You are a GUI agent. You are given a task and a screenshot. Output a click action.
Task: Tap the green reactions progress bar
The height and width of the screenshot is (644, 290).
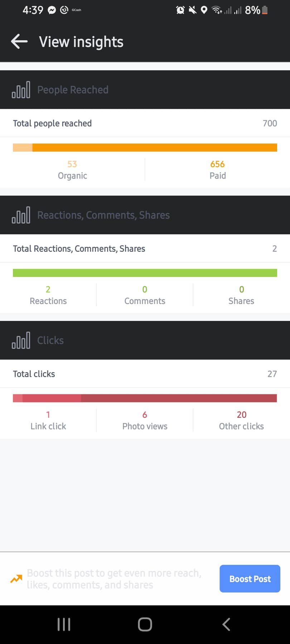pyautogui.click(x=145, y=273)
